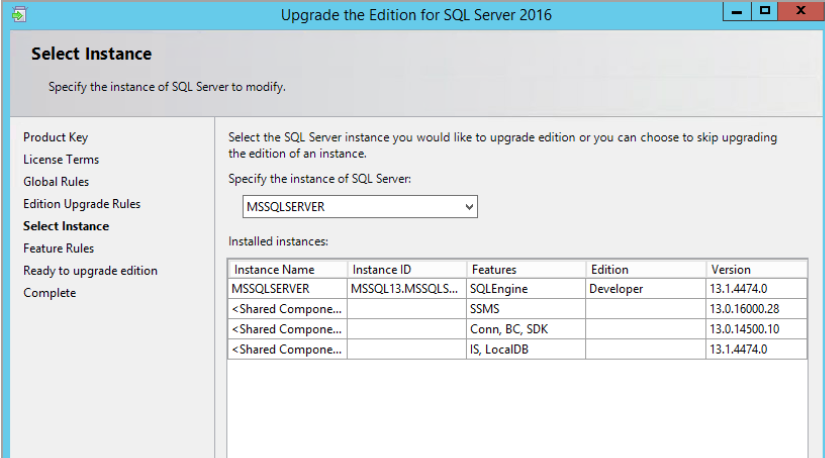Click the SSMS features cell

click(526, 309)
